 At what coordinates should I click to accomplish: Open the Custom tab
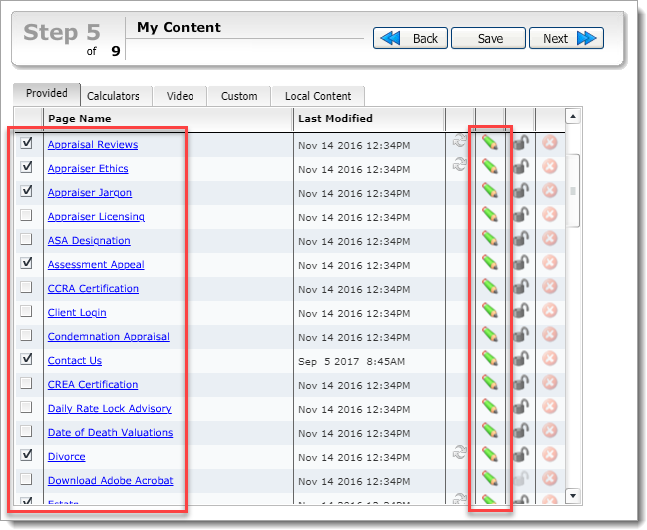(x=239, y=96)
